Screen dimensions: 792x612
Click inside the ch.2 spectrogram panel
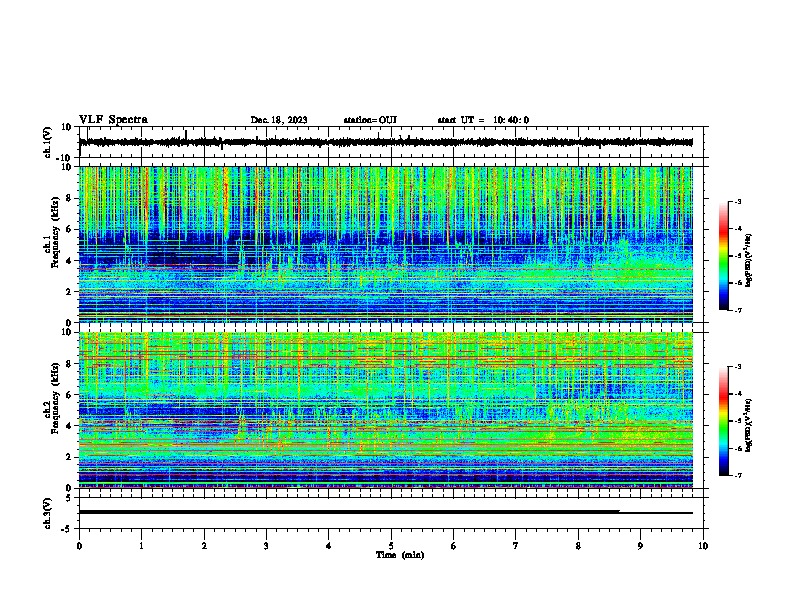click(x=386, y=410)
